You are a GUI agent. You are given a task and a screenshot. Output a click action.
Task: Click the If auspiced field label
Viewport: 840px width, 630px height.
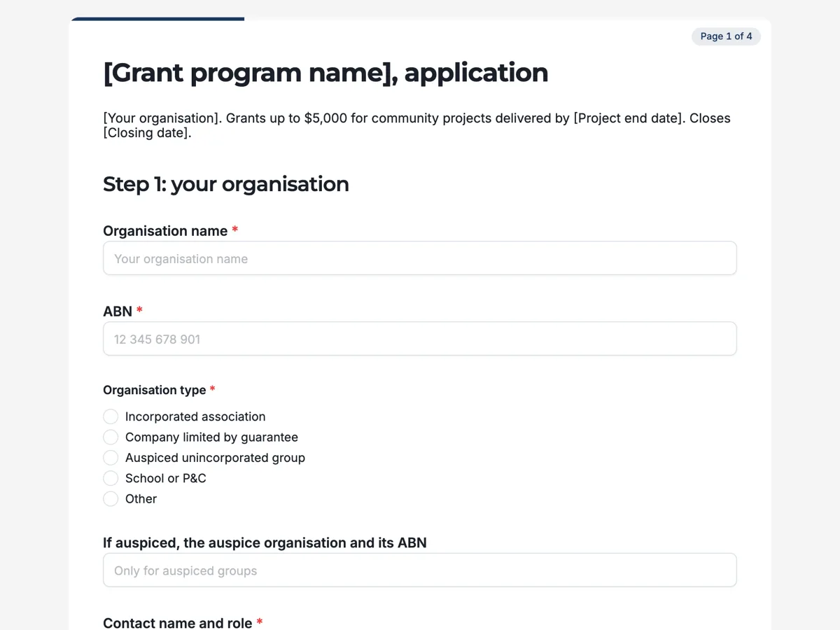pos(265,543)
